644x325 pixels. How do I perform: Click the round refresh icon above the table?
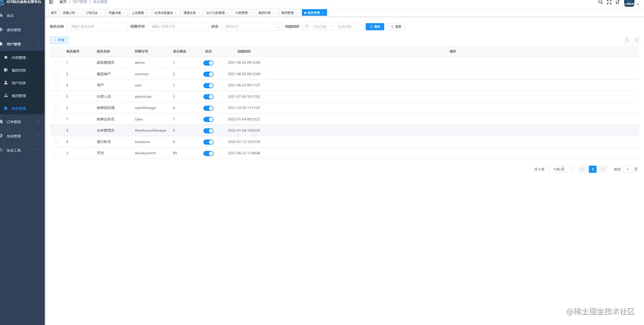coord(637,40)
